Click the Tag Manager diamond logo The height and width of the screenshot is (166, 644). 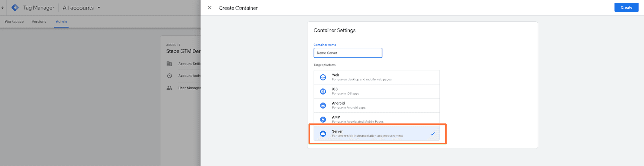pos(15,8)
